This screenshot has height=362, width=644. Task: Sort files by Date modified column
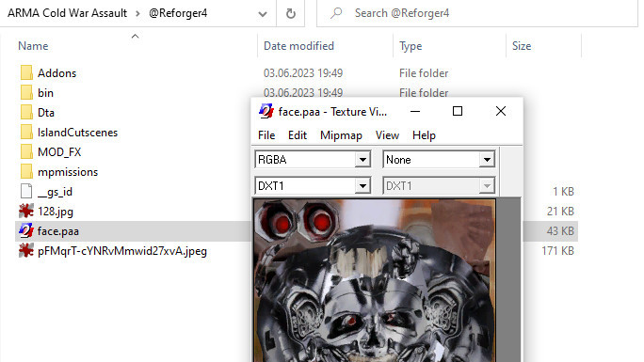pos(298,46)
